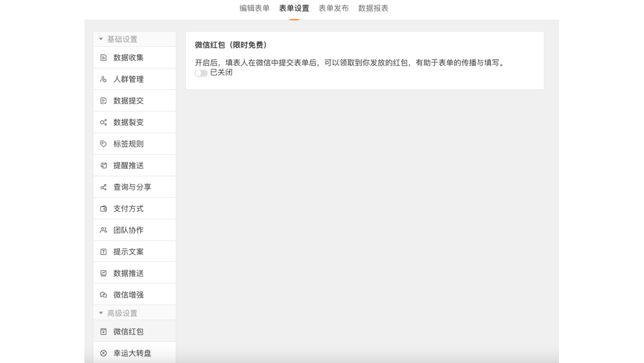Click the 数据收集 document icon
This screenshot has height=363, width=644.
(x=104, y=57)
